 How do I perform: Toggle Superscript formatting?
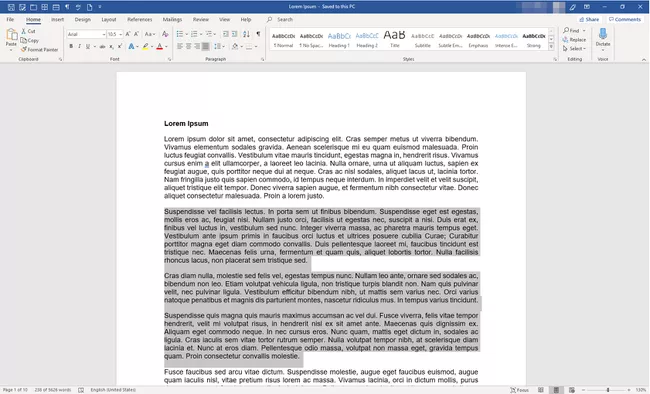120,46
